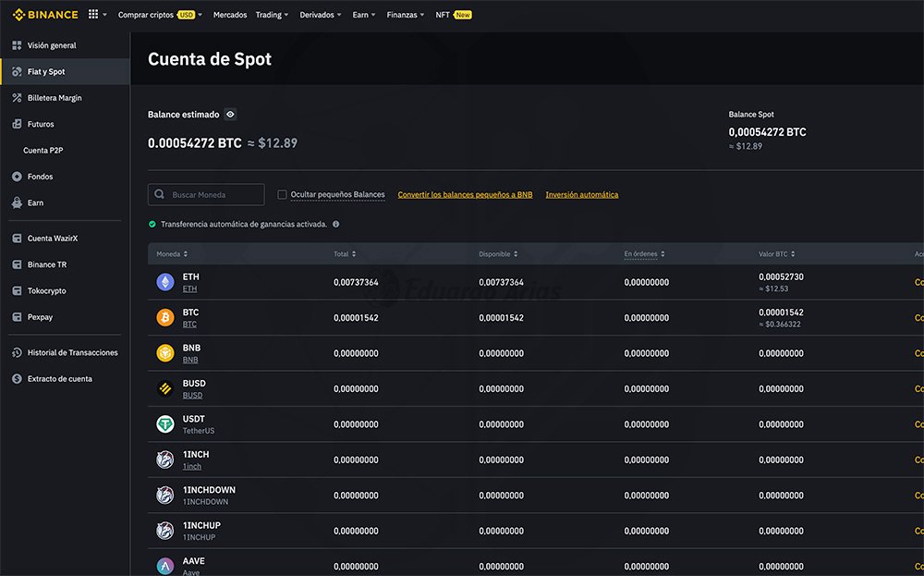The height and width of the screenshot is (576, 924).
Task: Click the USDT Tether coin icon
Action: pyautogui.click(x=165, y=423)
